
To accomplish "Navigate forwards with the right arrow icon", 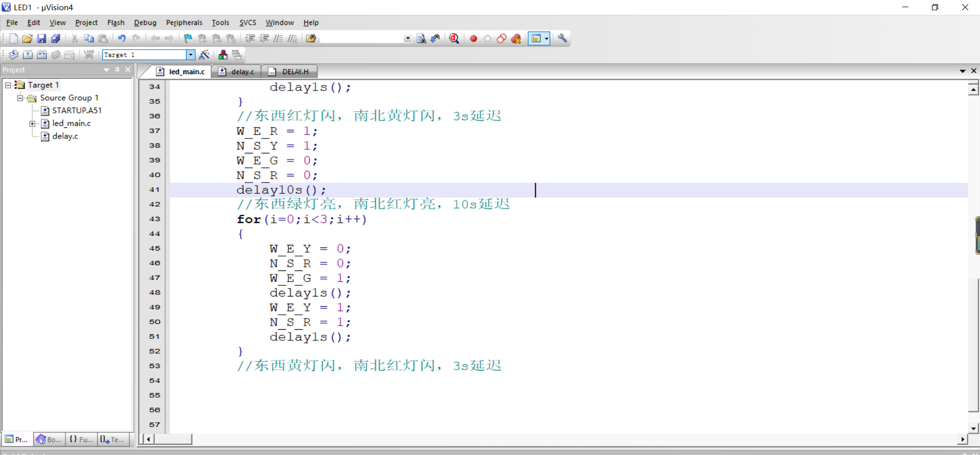I will (169, 38).
